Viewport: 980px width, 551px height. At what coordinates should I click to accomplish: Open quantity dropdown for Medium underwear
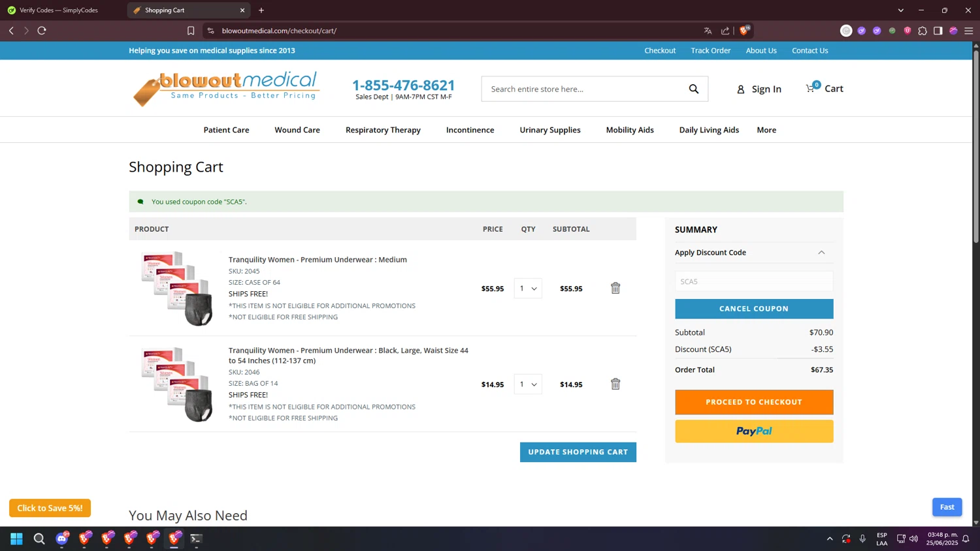click(528, 289)
